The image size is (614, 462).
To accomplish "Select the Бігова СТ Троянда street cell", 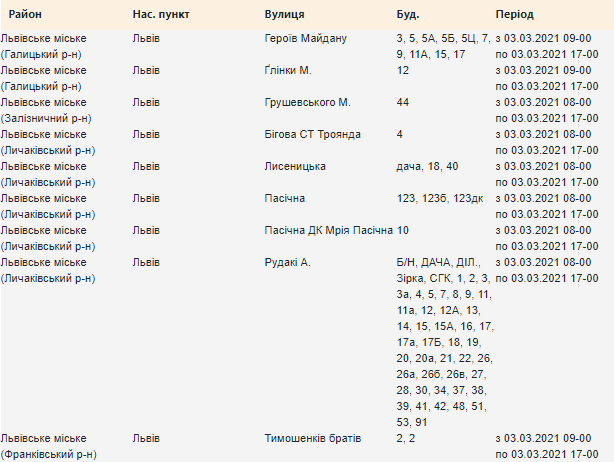I will point(312,135).
